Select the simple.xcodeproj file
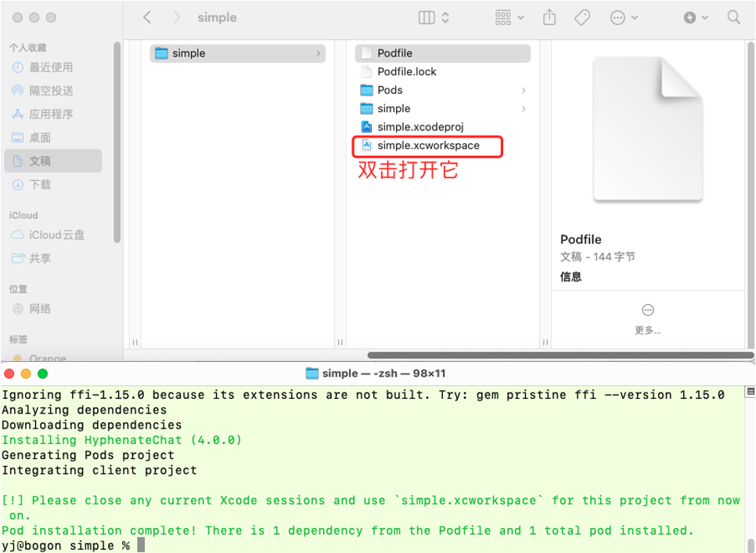756x553 pixels. tap(421, 127)
